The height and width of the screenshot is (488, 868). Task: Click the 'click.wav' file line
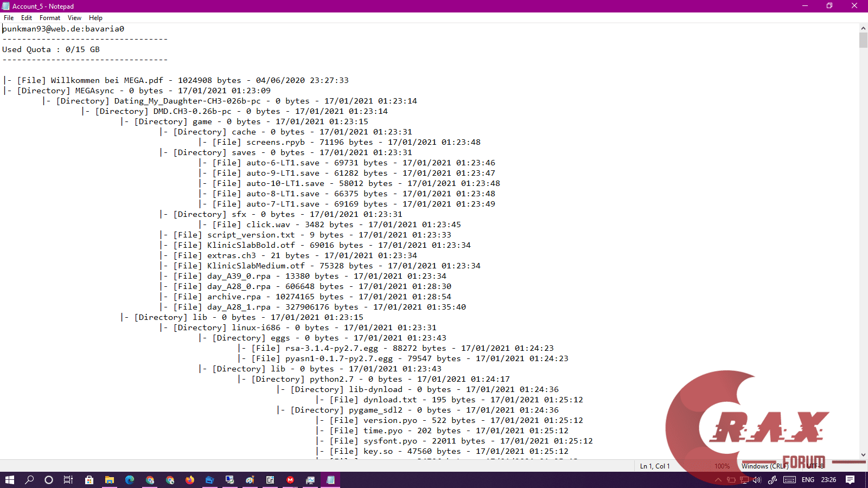point(330,224)
